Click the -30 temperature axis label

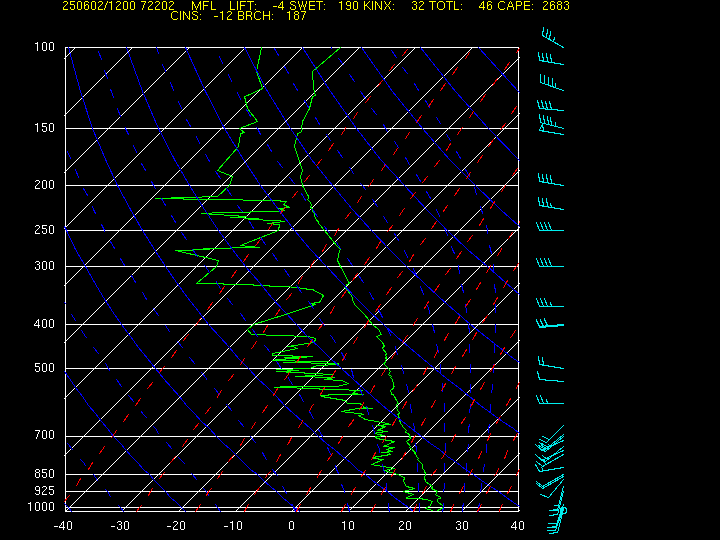120,526
